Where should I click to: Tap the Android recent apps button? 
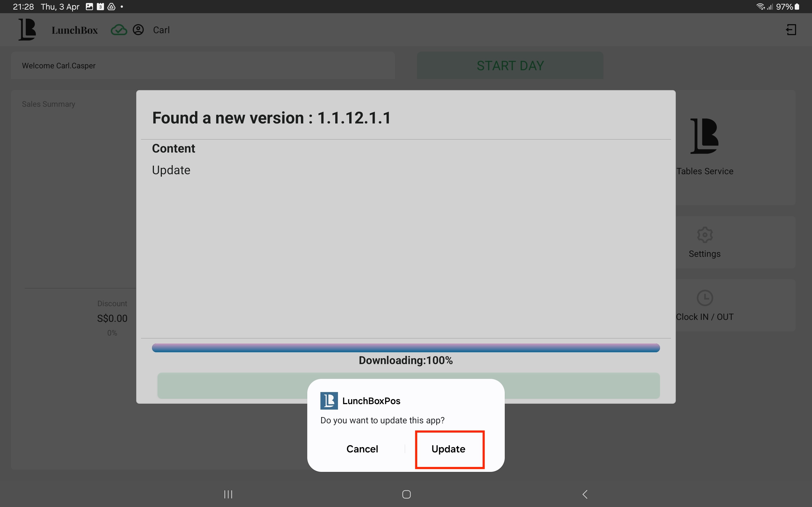tap(228, 494)
